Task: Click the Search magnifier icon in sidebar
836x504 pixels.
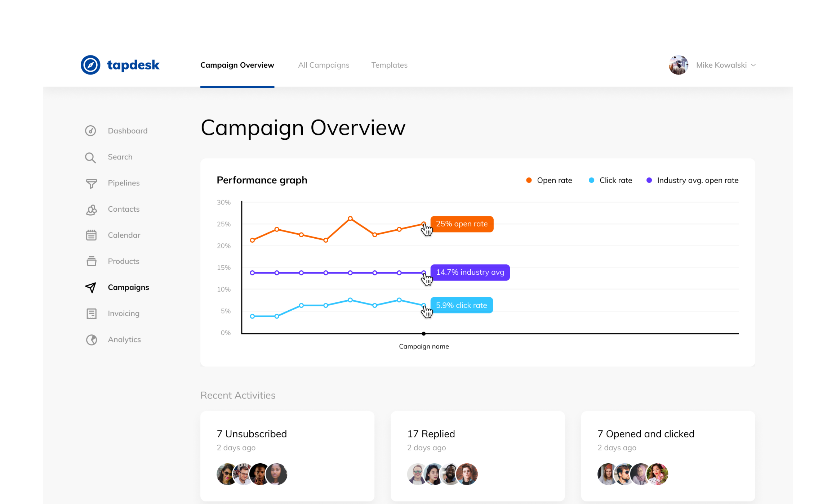Action: coord(90,157)
